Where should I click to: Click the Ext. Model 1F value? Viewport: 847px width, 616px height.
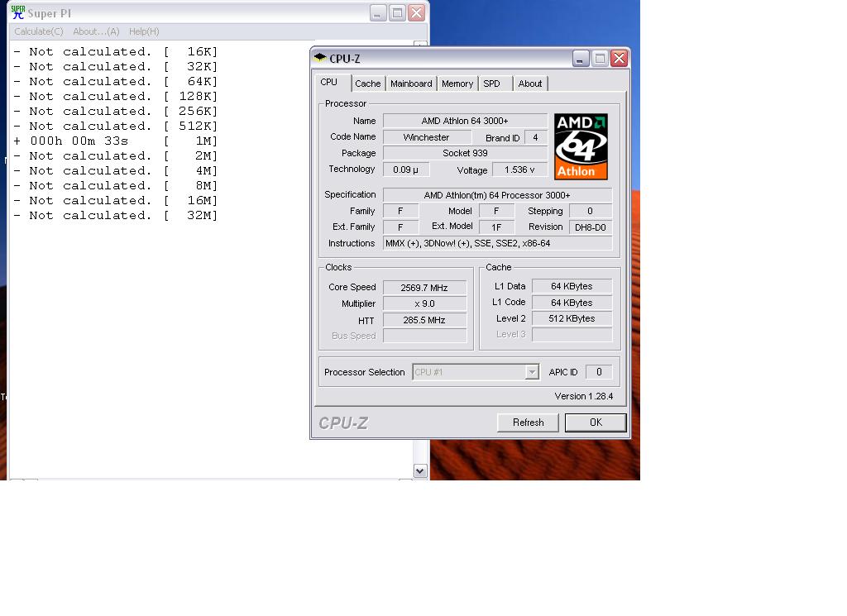(496, 227)
